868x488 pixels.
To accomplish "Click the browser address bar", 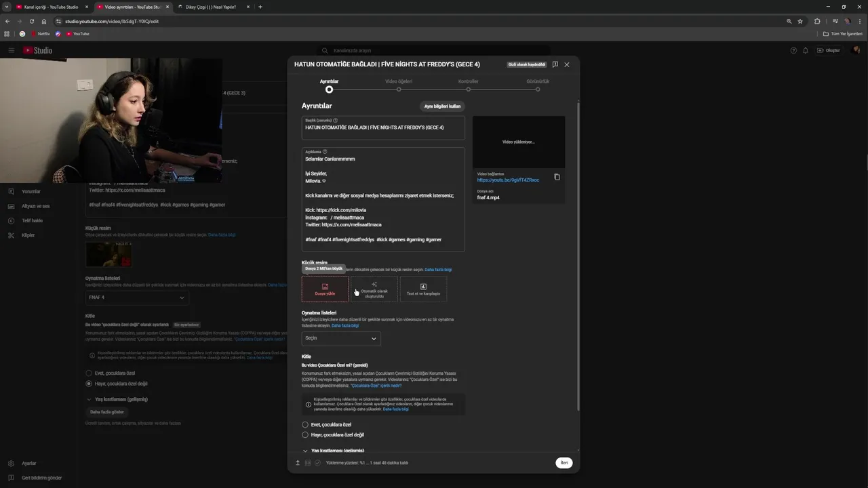I will click(x=420, y=21).
